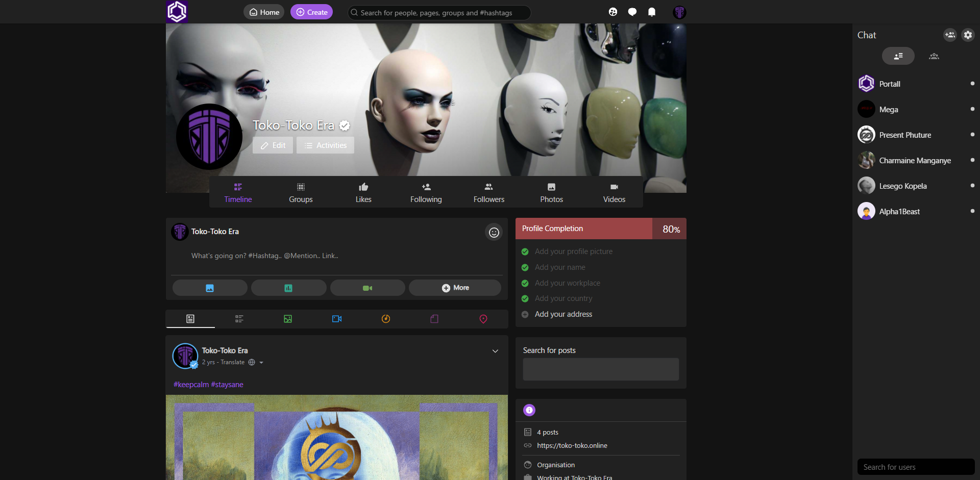This screenshot has height=480, width=980.
Task: Click the verified badge next to profile name
Action: point(345,125)
